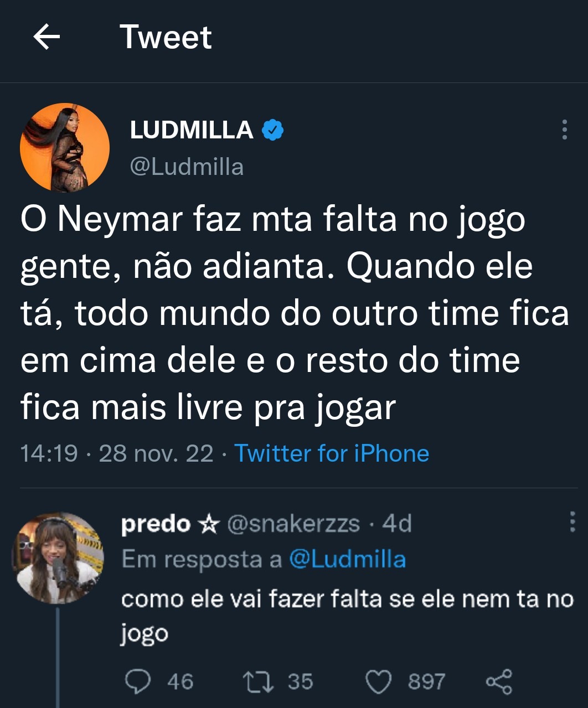Open more options for LUDMILLA's tweet
Screen dimensions: 588x708
click(564, 130)
